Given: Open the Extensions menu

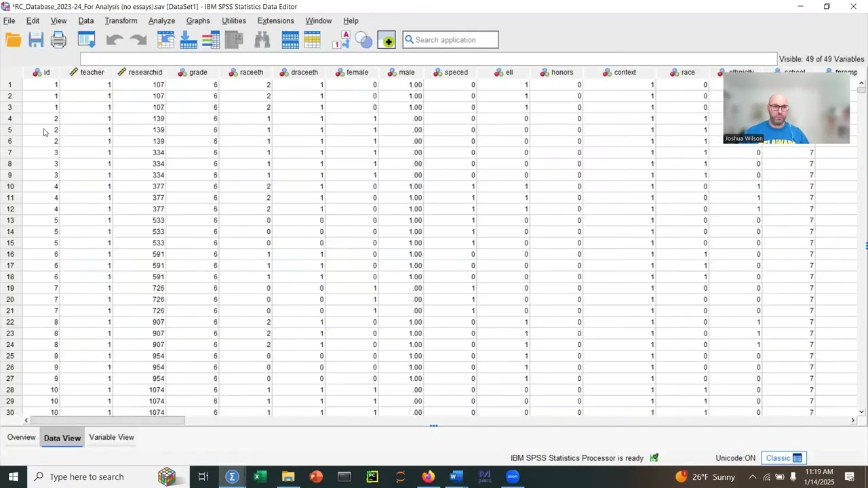Looking at the screenshot, I should 275,20.
